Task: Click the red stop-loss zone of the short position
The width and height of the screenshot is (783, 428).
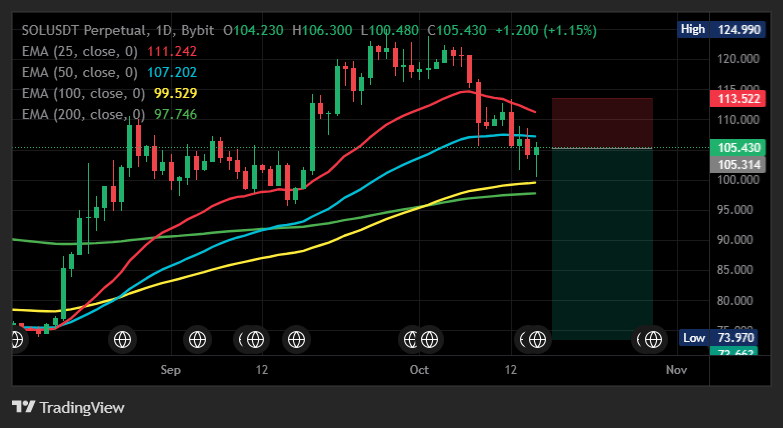Action: pos(602,123)
